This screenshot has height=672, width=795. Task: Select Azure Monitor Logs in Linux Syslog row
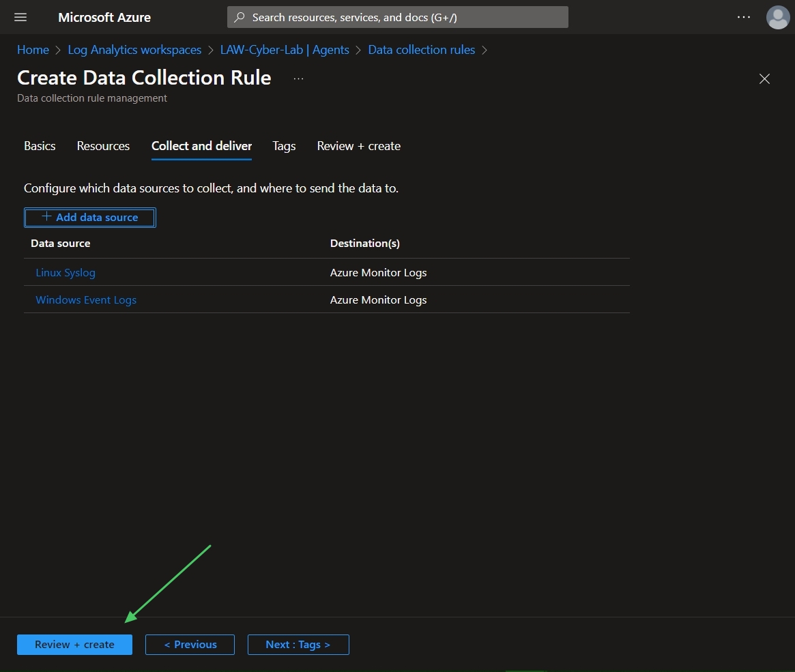click(x=378, y=273)
